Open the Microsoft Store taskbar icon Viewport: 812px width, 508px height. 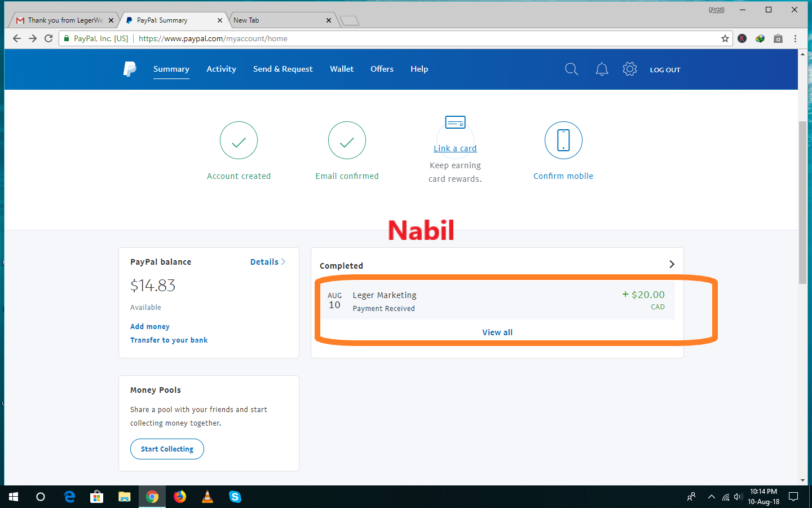pos(97,497)
